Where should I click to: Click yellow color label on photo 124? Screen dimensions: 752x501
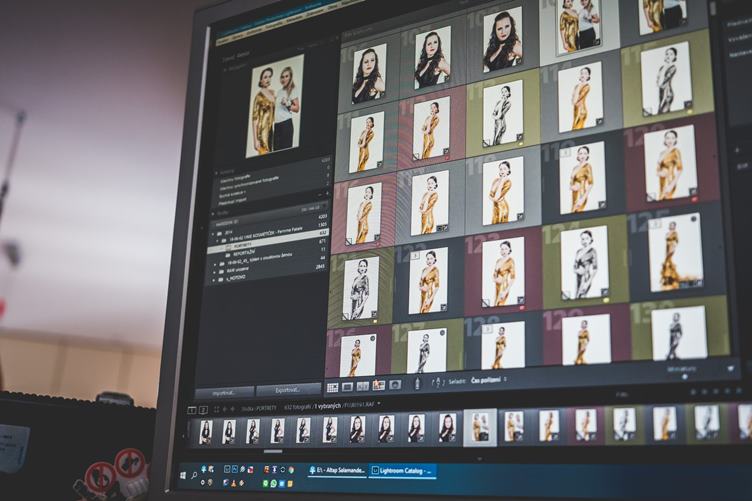click(606, 300)
